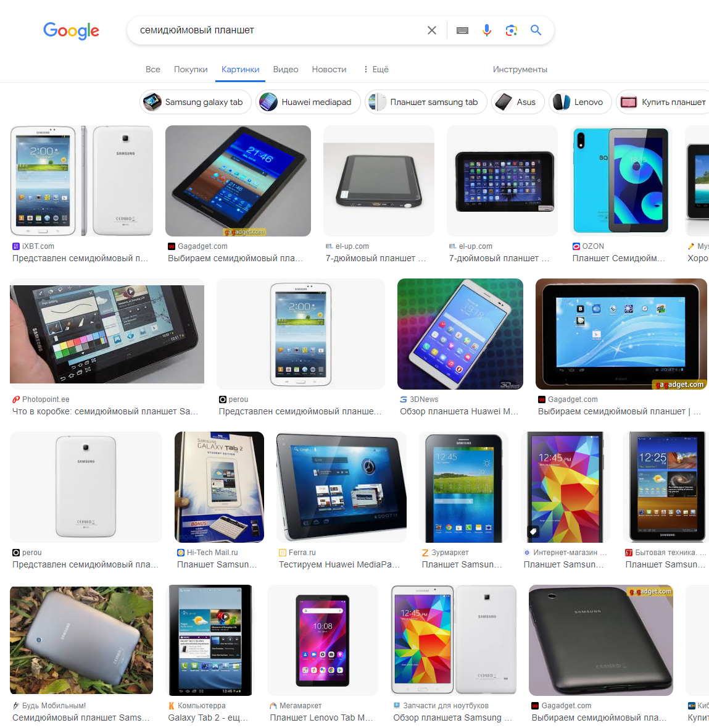Clear the search query with the X icon
Viewport: 709px width, 728px height.
click(x=431, y=30)
